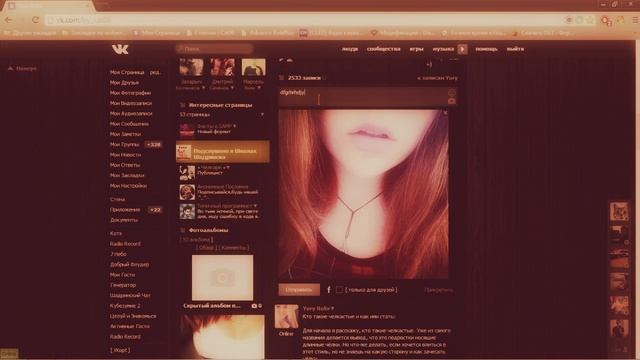Click 'ред.' edit link in sidebar

coord(155,72)
